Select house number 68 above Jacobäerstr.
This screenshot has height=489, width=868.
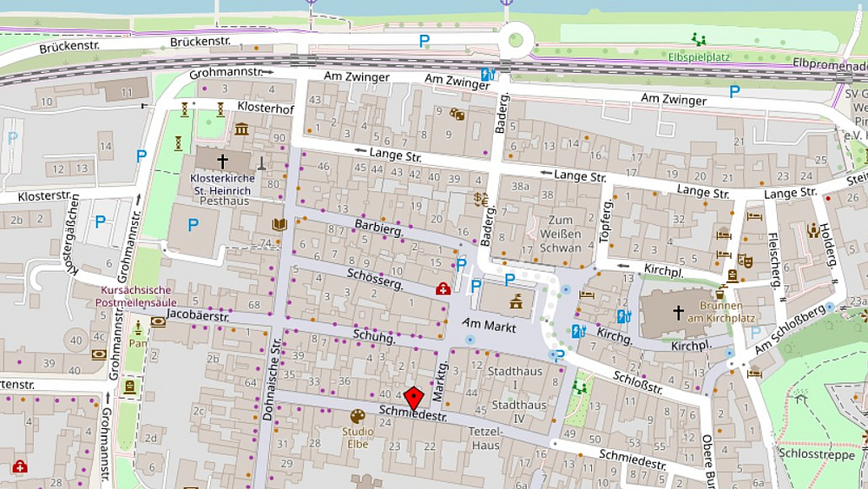click(254, 305)
